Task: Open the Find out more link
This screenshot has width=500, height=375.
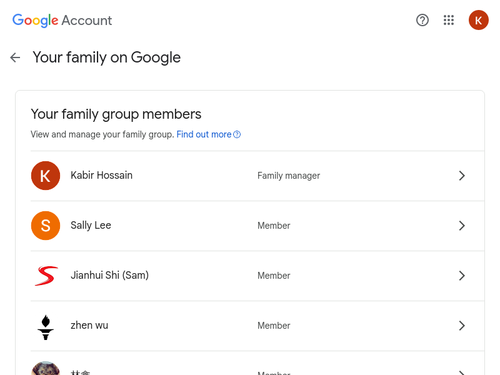Action: pos(208,134)
